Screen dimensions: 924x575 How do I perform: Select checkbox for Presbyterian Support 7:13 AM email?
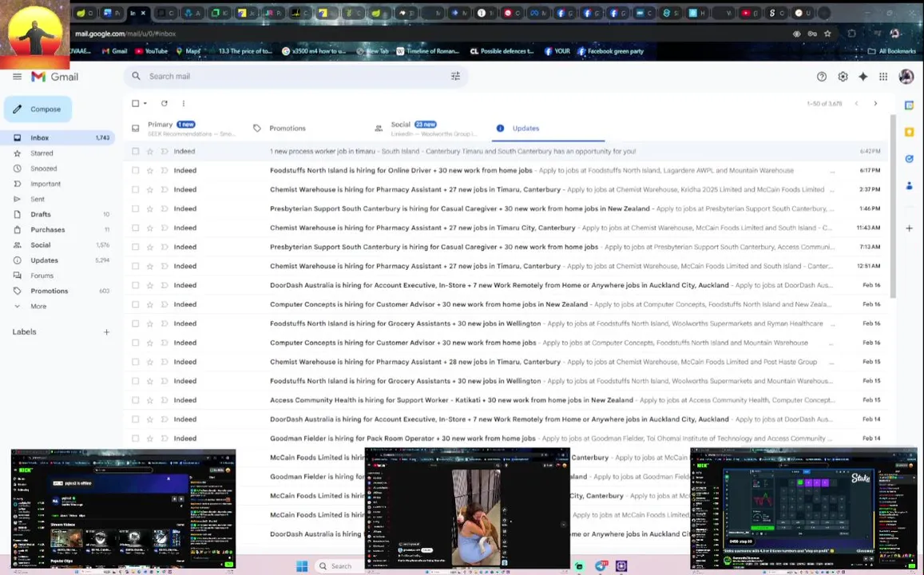pyautogui.click(x=136, y=247)
